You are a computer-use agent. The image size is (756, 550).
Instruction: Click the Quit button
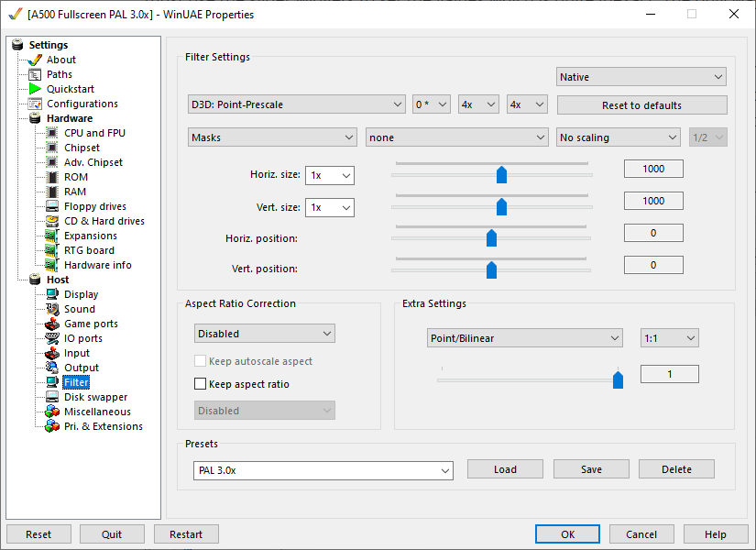pos(112,534)
